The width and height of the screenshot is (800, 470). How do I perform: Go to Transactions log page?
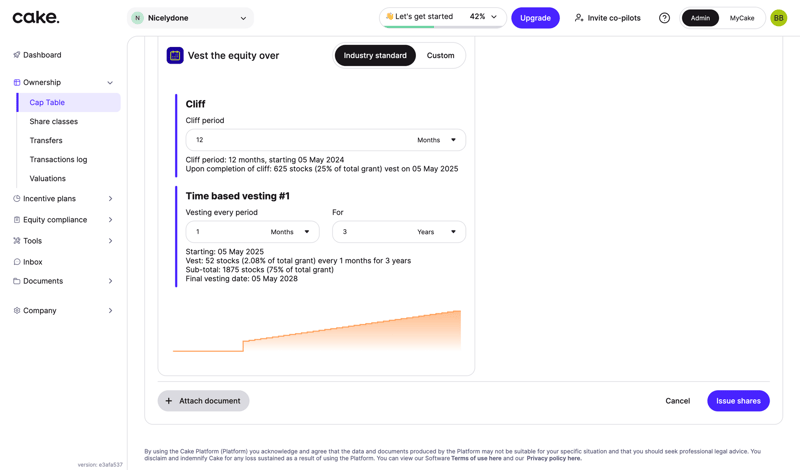[x=58, y=160]
